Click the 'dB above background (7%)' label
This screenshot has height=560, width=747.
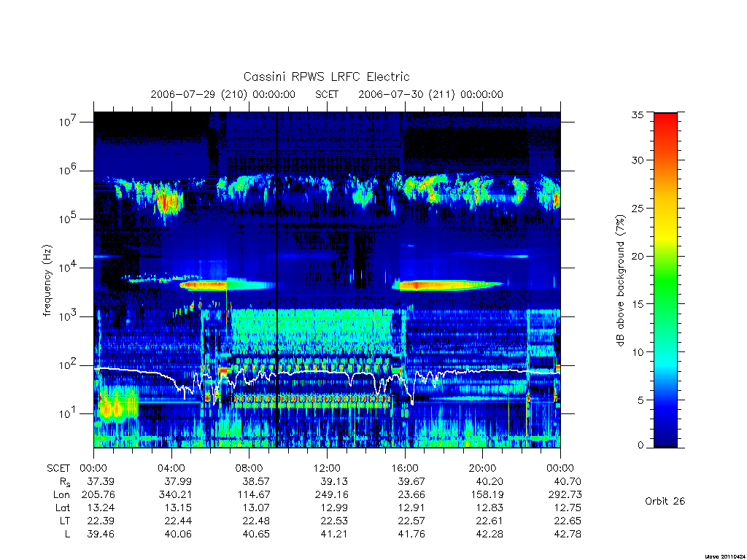[x=620, y=280]
